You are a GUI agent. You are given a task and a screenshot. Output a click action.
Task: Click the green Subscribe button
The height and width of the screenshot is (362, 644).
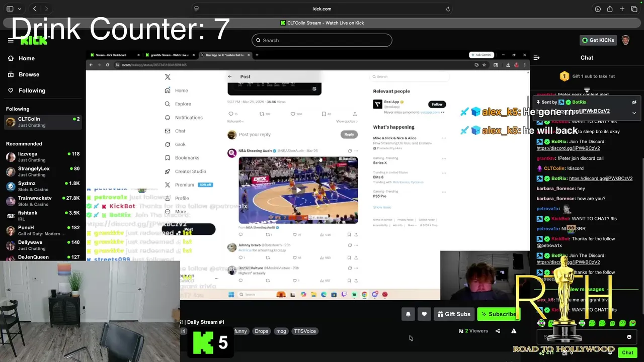(x=498, y=314)
